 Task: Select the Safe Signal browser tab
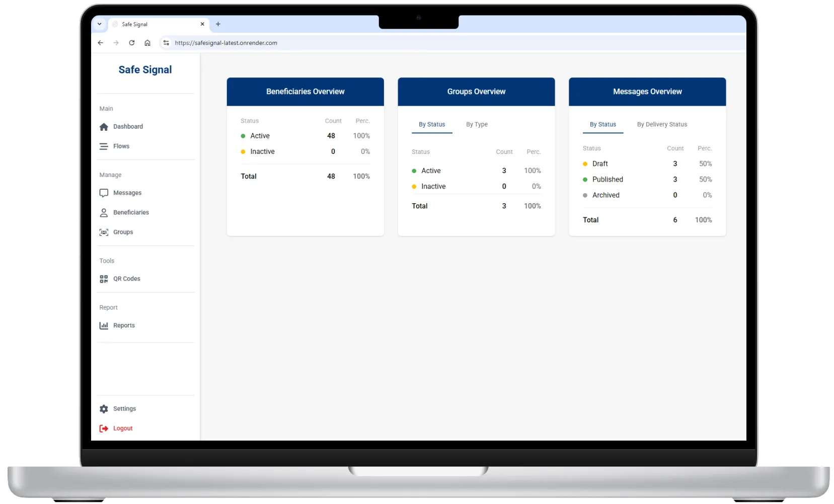coord(158,24)
